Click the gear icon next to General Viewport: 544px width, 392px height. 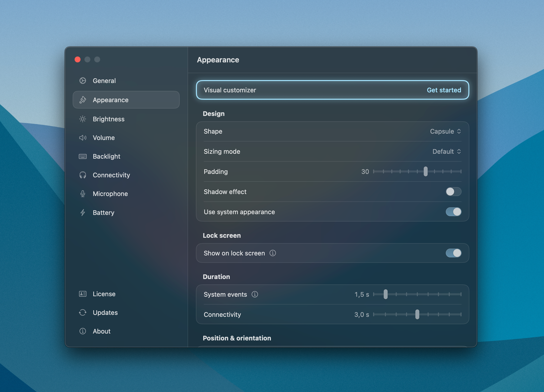coord(83,81)
